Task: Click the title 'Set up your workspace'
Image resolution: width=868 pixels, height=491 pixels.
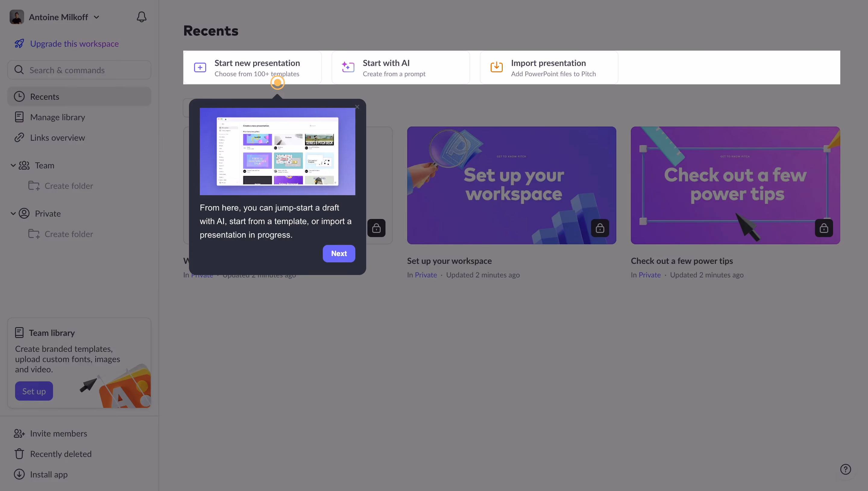Action: [449, 261]
